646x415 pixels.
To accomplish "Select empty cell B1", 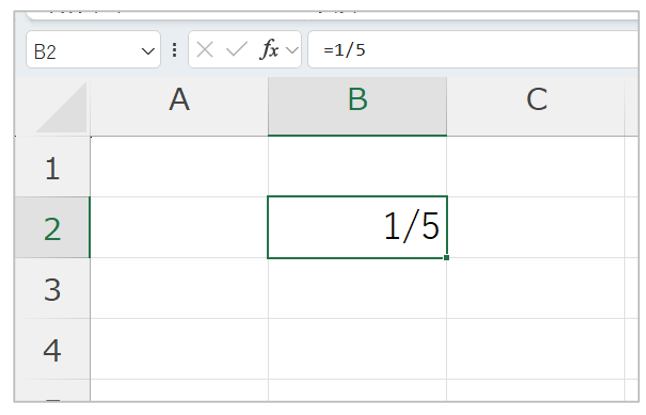I will click(357, 166).
